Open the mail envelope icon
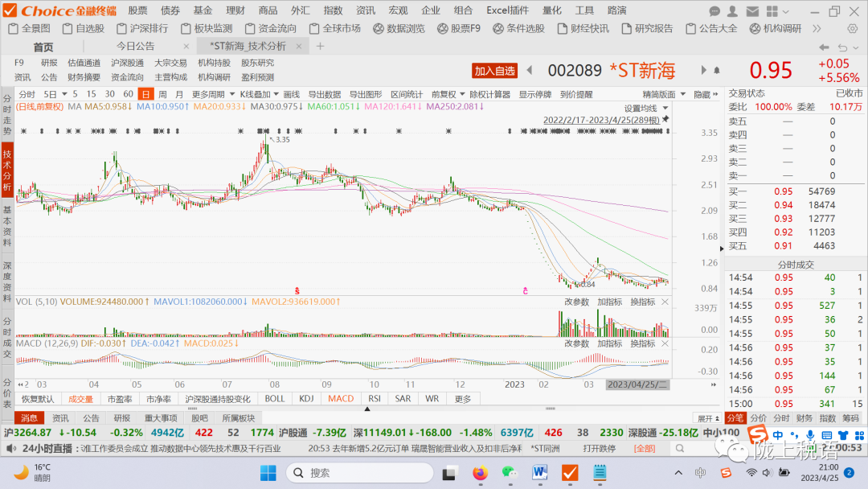Image resolution: width=868 pixels, height=489 pixels. coord(752,11)
